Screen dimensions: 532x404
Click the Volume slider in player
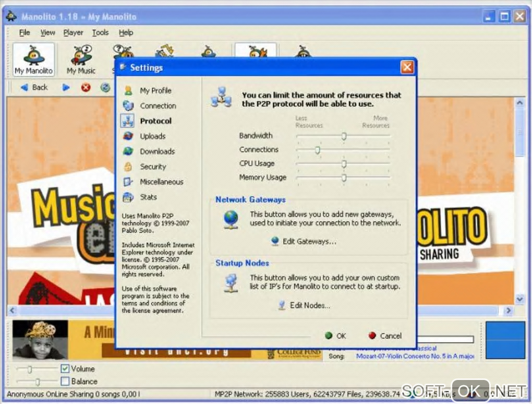pyautogui.click(x=38, y=369)
